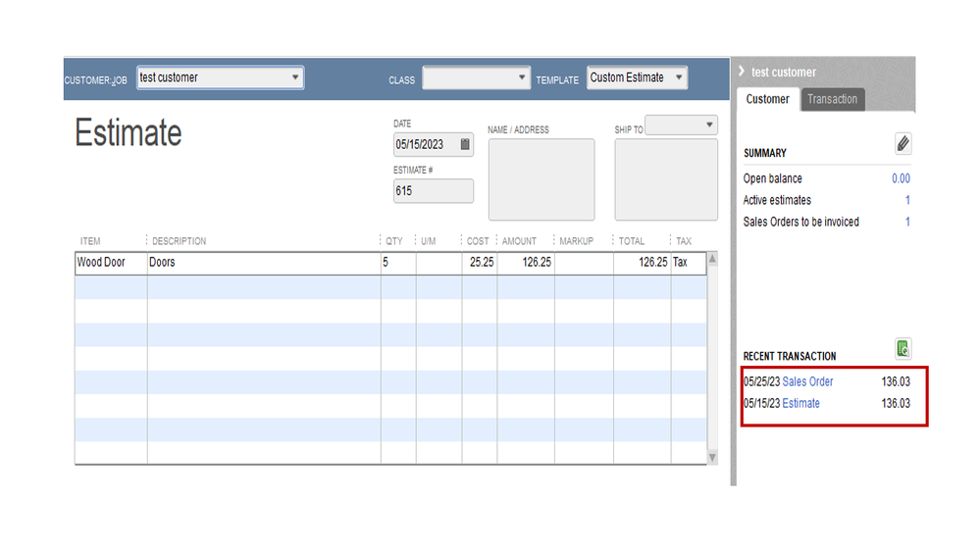Click the total cell 126.25 before Tax
The height and width of the screenshot is (551, 980).
click(643, 263)
